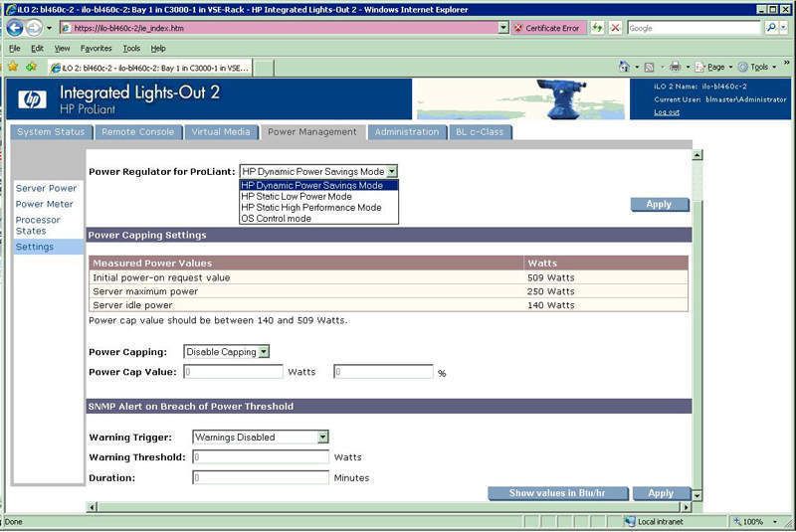The height and width of the screenshot is (532, 796).
Task: Open the Page menu in command bar
Action: [713, 67]
